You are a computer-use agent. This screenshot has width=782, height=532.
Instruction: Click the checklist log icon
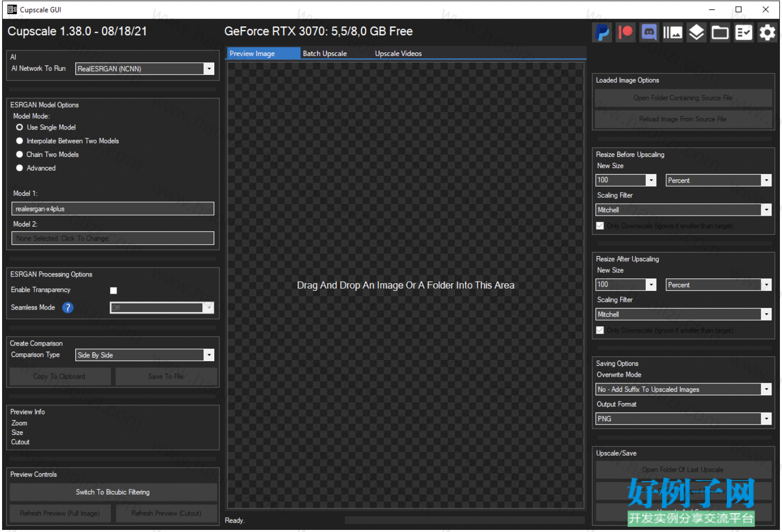pos(744,33)
